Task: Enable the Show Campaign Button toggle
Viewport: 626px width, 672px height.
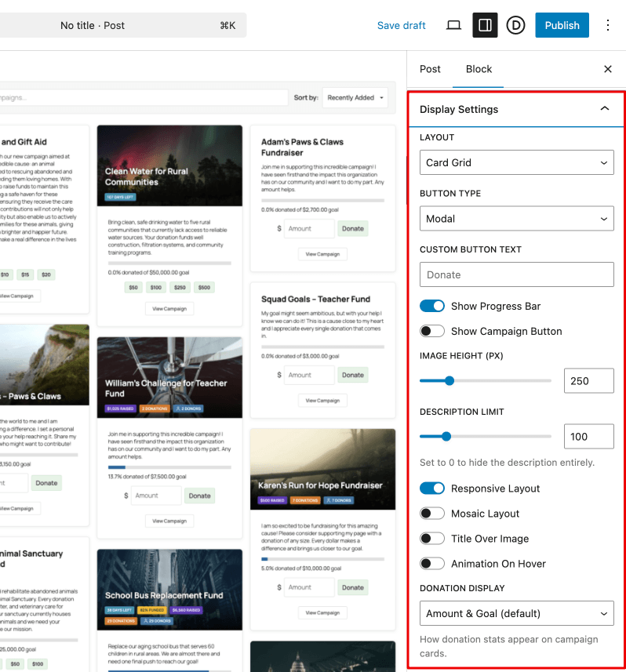Action: tap(432, 331)
